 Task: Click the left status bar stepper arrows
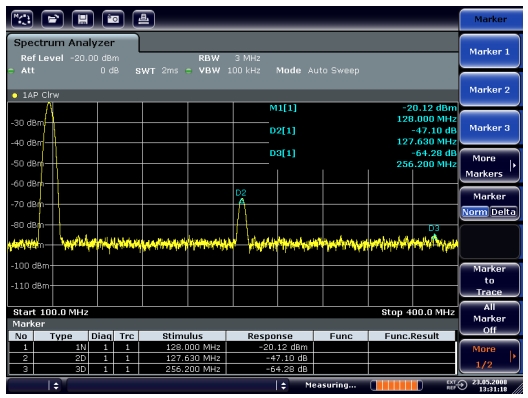point(56,386)
